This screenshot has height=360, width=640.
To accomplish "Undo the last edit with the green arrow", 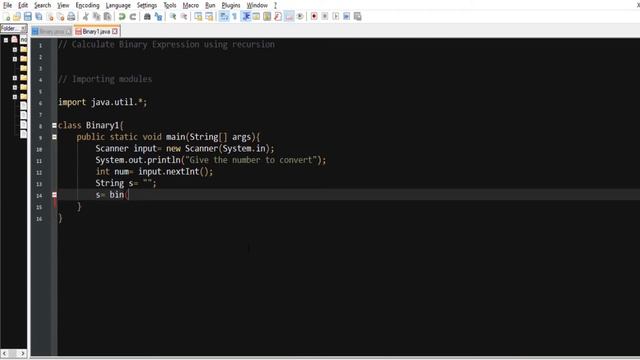I will coord(122,16).
